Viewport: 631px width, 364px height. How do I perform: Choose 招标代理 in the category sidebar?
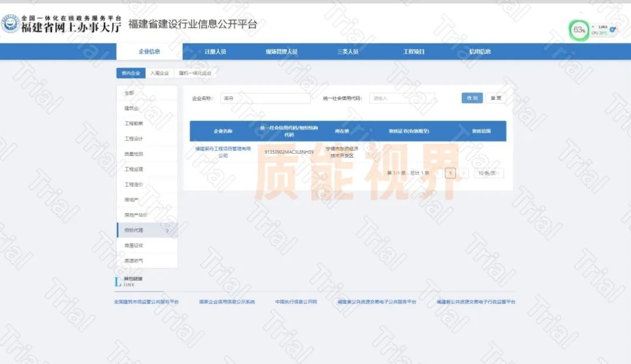147,230
